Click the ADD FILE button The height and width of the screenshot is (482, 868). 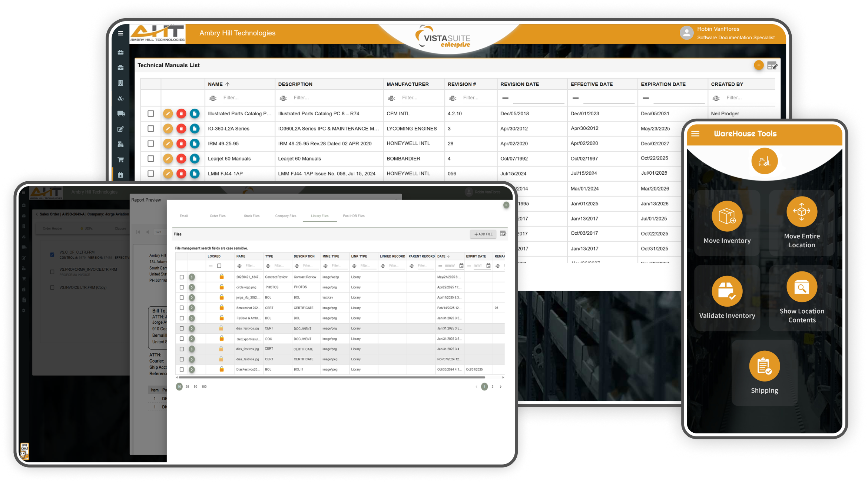pos(483,234)
